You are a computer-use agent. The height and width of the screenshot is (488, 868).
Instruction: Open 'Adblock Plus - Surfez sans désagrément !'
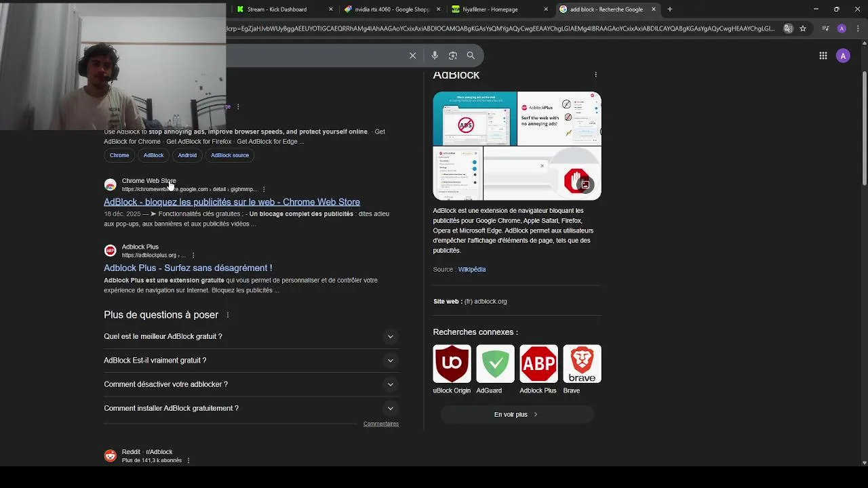pos(188,268)
